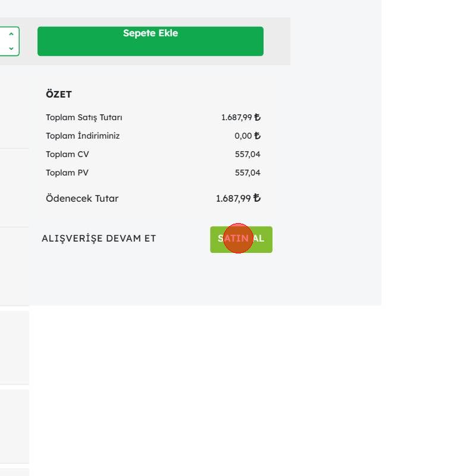Click inside the quantity number field
Screen dimensions: 476x476
click(x=3, y=41)
